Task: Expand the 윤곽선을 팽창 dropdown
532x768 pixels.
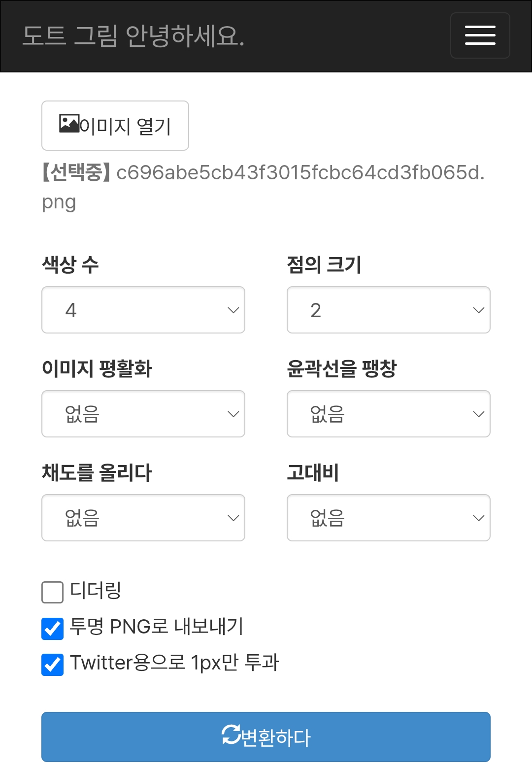Action: [x=388, y=414]
